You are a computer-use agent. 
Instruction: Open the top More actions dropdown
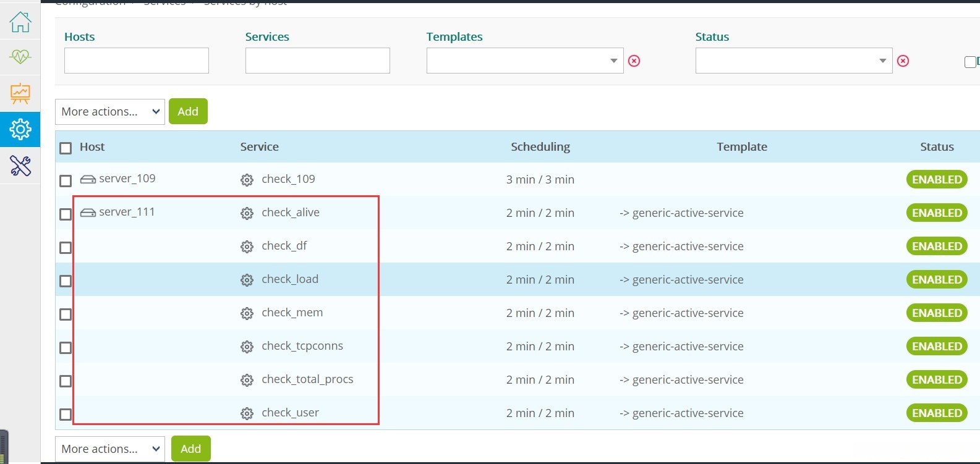click(x=110, y=112)
